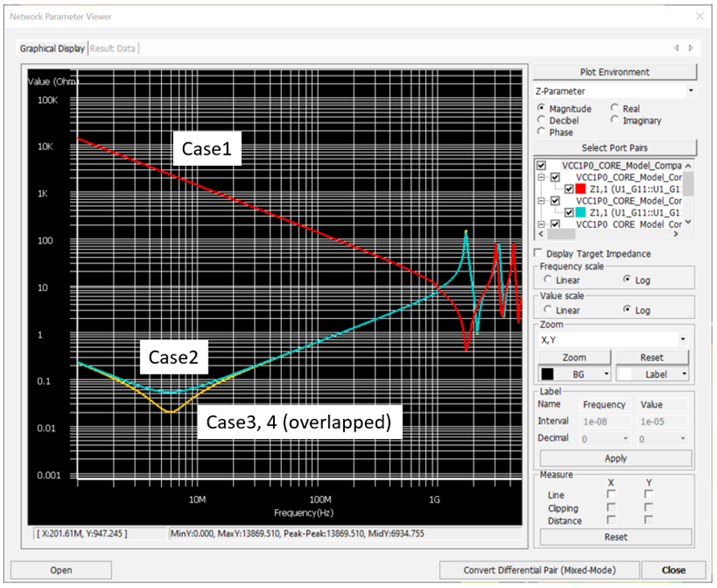This screenshot has width=717, height=588.
Task: Click the Plot Environment button
Action: [614, 72]
